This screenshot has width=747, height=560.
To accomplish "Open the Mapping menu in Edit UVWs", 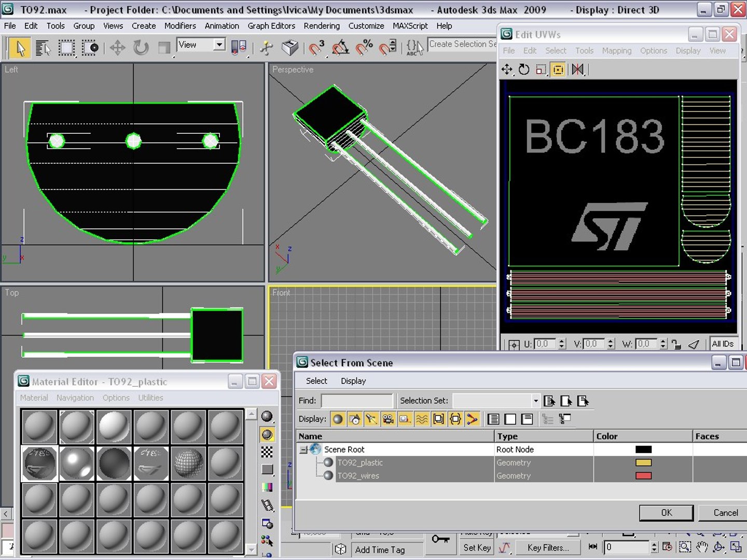I will point(617,51).
